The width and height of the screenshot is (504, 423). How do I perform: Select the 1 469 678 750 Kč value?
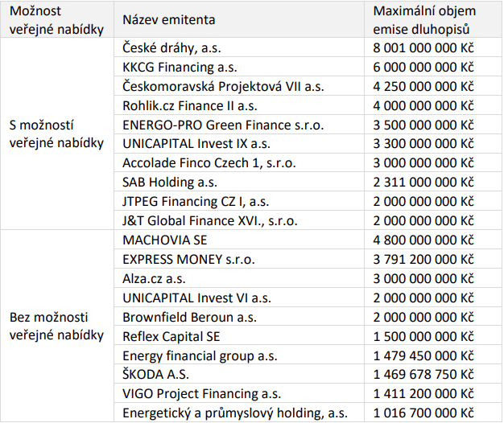coord(423,375)
